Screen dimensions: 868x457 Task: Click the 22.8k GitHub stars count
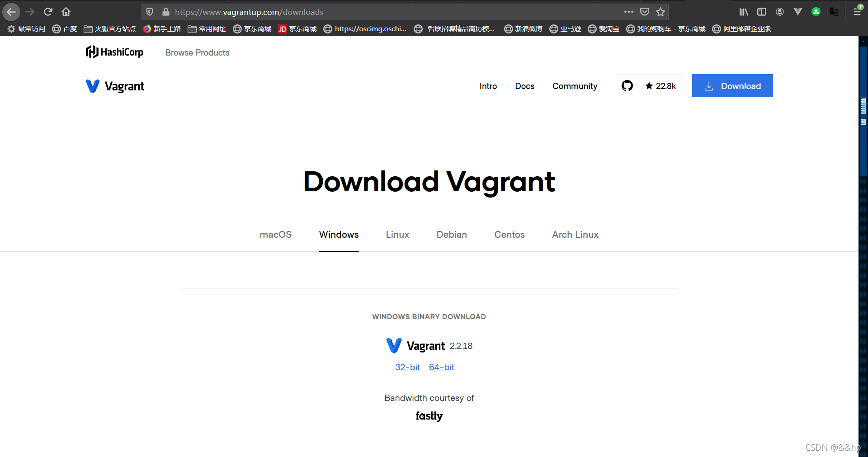pyautogui.click(x=661, y=86)
